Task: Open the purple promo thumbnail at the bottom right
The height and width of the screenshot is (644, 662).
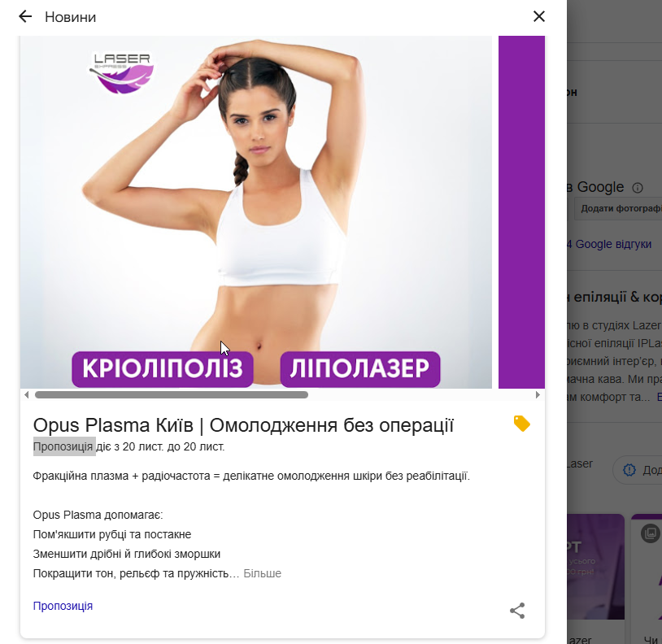Action: click(595, 567)
